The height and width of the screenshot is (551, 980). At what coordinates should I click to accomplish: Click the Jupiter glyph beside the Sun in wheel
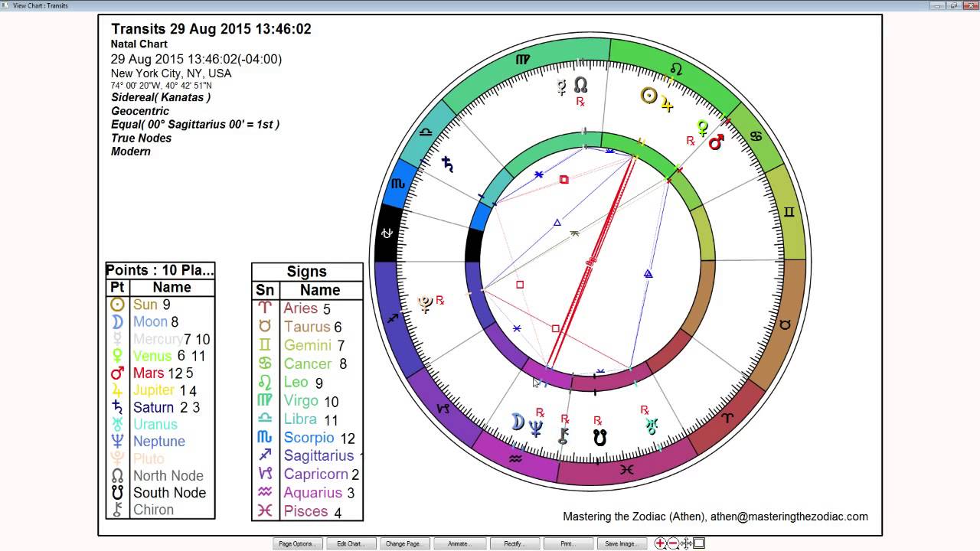[667, 105]
